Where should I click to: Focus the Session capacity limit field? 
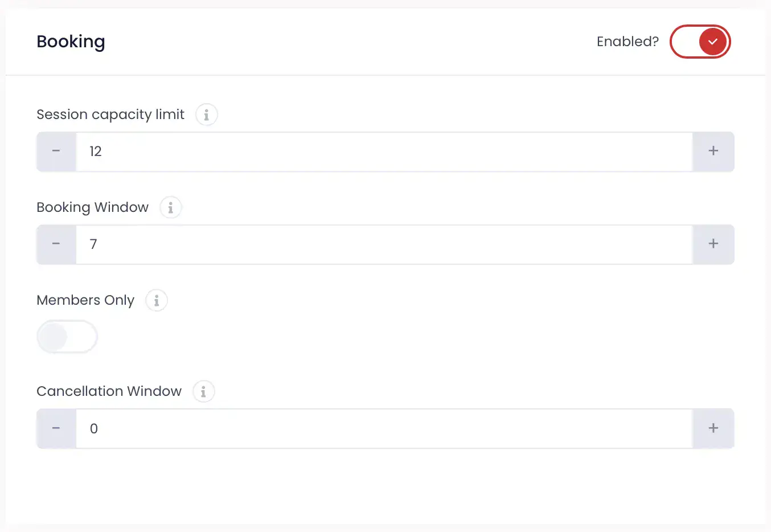(384, 152)
